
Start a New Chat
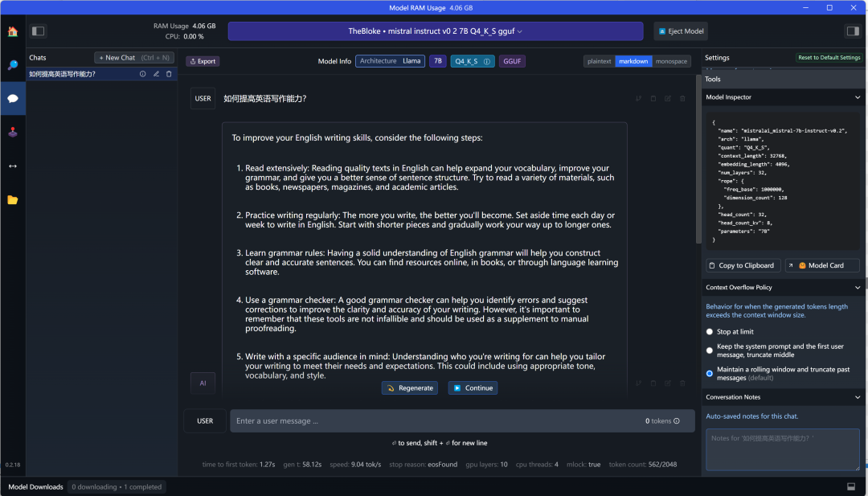134,58
